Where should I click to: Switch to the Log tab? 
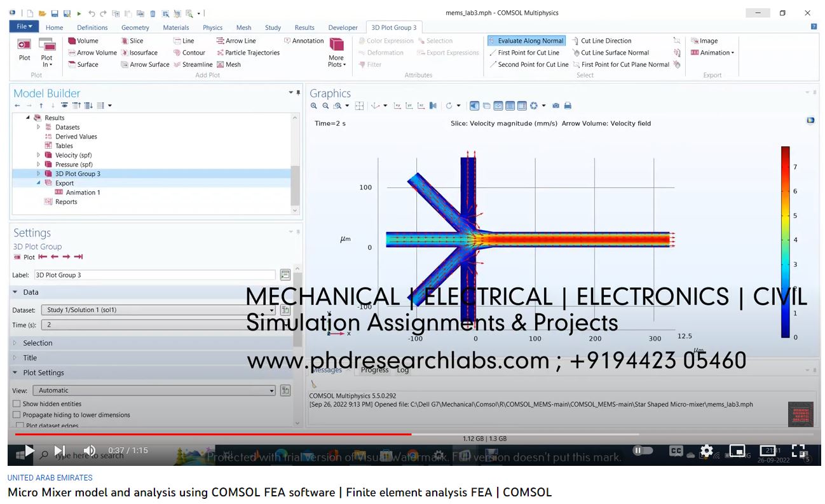click(403, 370)
